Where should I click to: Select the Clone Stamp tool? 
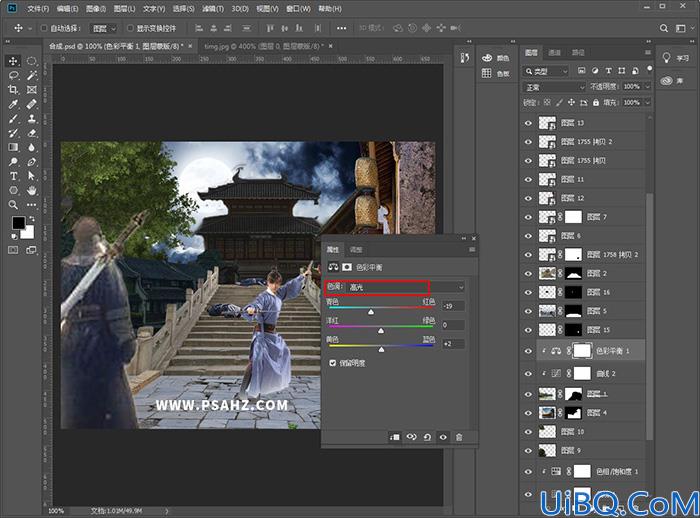[x=32, y=119]
